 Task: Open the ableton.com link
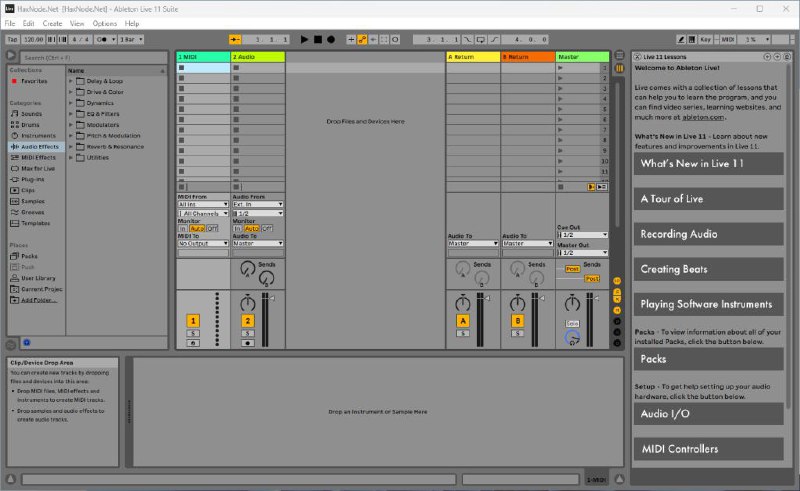point(703,117)
